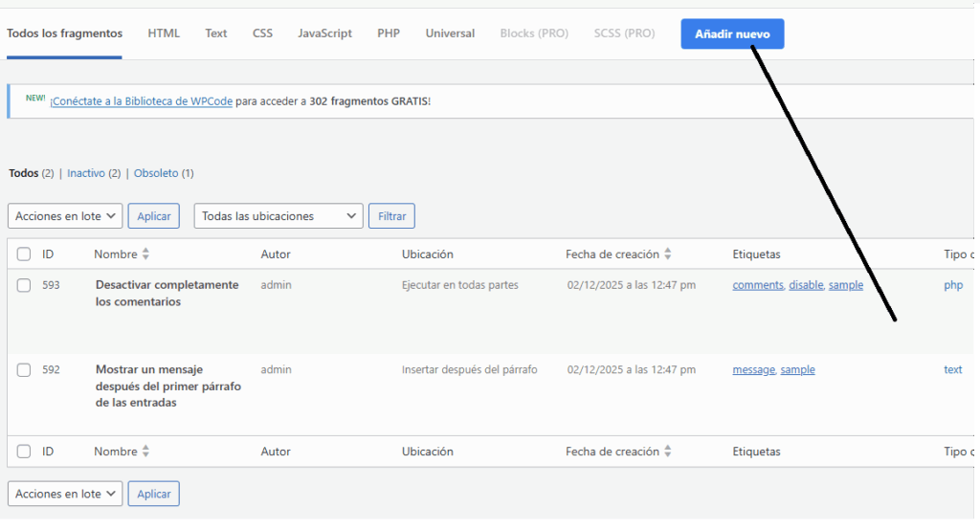The height and width of the screenshot is (530, 980).
Task: Filter by the Inactivo status link
Action: 86,173
